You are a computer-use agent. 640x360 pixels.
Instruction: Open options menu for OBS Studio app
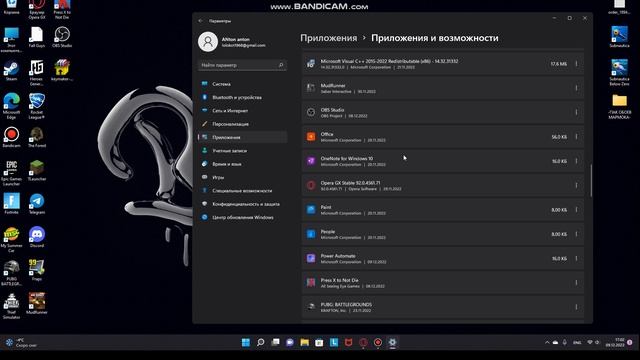coord(576,112)
